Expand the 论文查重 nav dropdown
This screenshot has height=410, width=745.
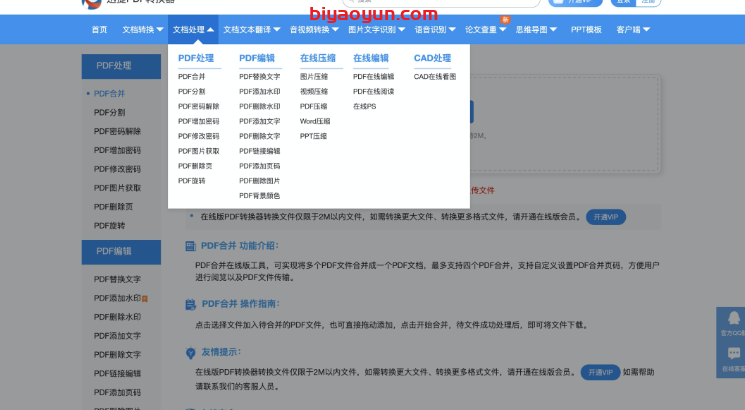click(485, 29)
